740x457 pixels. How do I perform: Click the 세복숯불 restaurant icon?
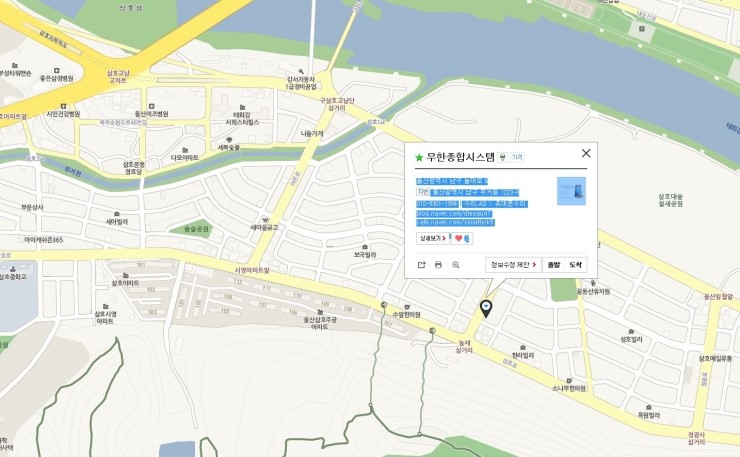[x=229, y=140]
